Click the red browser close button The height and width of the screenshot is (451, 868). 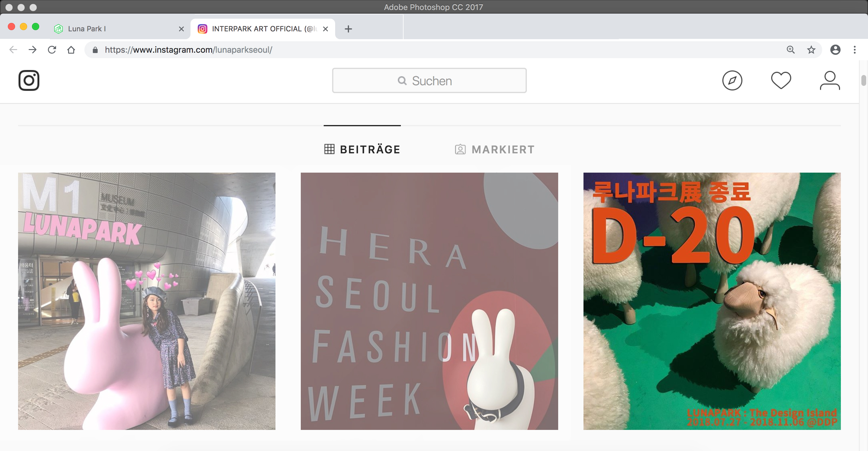[11, 27]
